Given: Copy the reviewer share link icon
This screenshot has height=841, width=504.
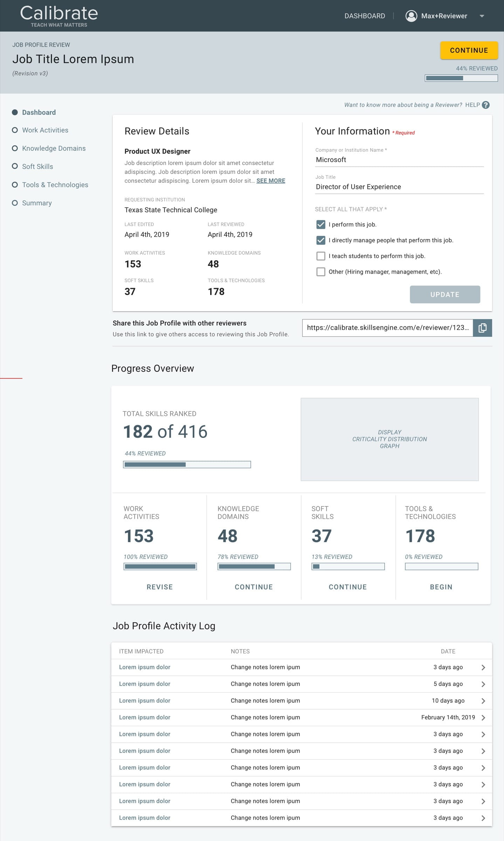Looking at the screenshot, I should click(x=482, y=328).
